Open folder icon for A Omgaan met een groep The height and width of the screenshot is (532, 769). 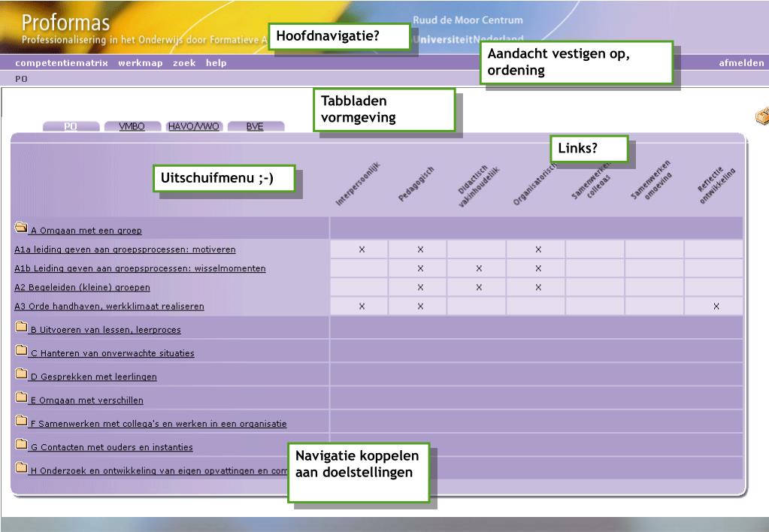pos(21,227)
